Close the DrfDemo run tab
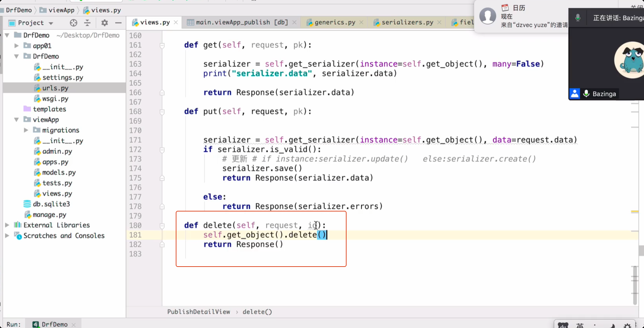 click(x=74, y=324)
